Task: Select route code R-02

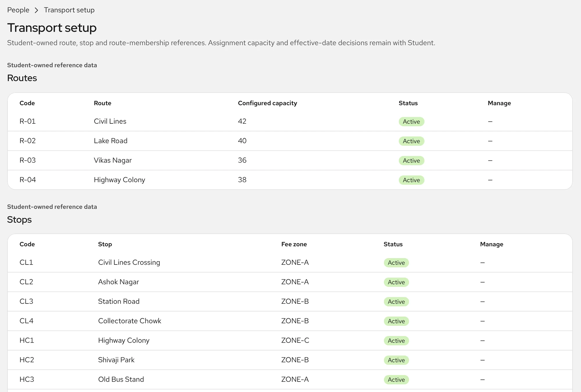Action: (x=28, y=141)
